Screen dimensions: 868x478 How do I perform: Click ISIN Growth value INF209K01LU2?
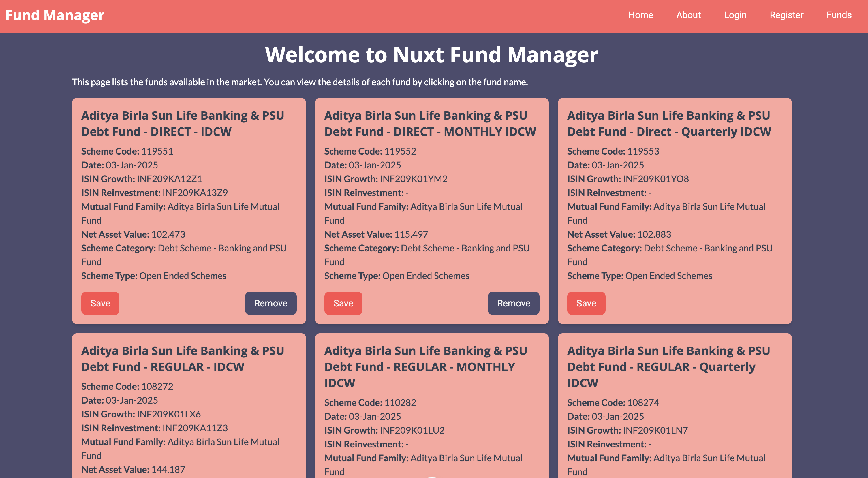pos(412,430)
